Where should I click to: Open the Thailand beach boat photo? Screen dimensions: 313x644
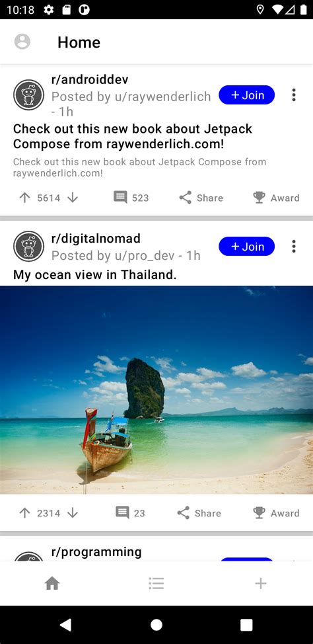[x=156, y=389]
